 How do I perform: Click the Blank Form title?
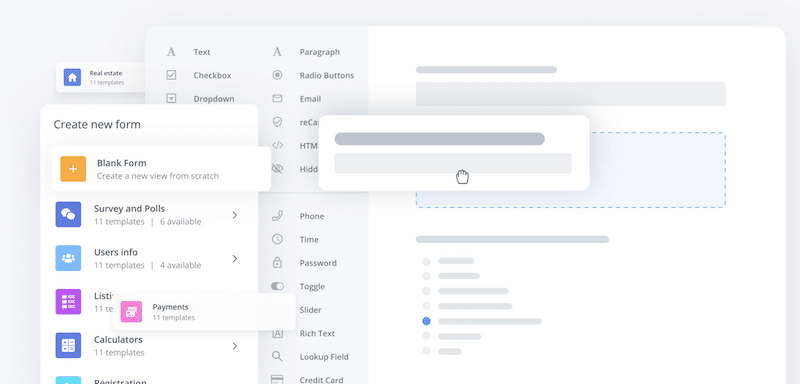121,163
